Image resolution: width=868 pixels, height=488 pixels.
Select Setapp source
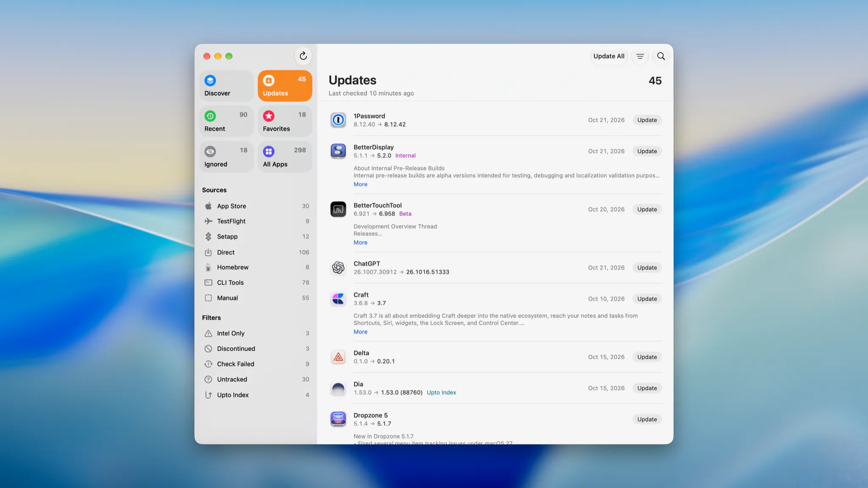(256, 236)
